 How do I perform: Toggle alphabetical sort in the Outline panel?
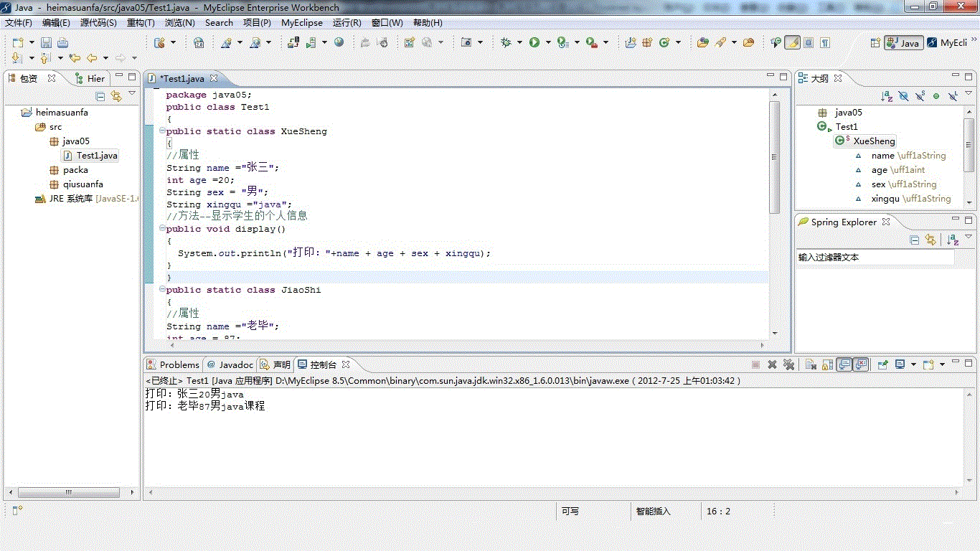click(x=887, y=96)
